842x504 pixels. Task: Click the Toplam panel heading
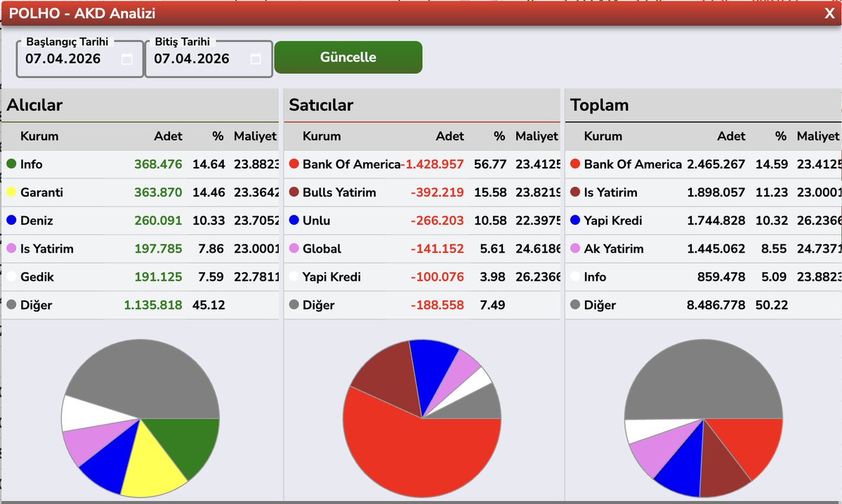pyautogui.click(x=599, y=105)
